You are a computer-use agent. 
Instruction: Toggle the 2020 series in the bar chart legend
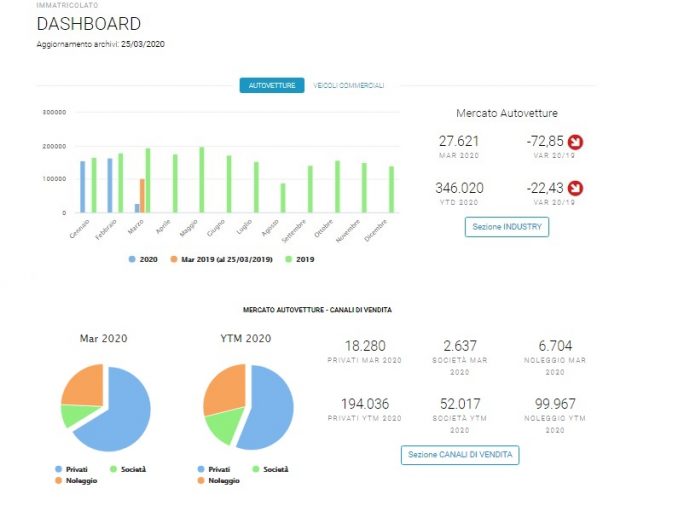click(143, 259)
